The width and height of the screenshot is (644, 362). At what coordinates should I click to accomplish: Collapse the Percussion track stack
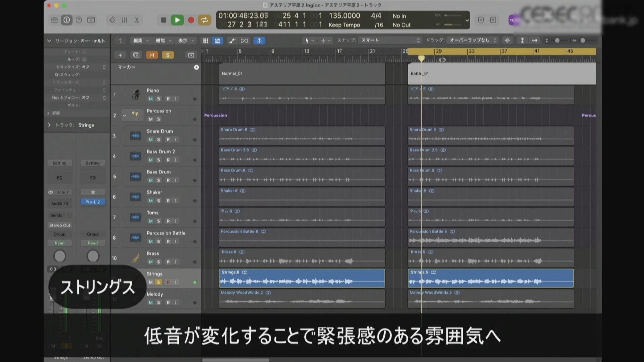pyautogui.click(x=124, y=115)
